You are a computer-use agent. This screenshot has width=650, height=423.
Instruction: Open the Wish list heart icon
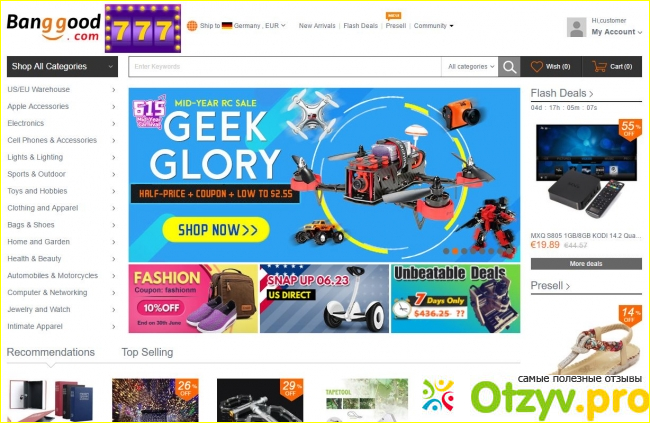click(536, 67)
